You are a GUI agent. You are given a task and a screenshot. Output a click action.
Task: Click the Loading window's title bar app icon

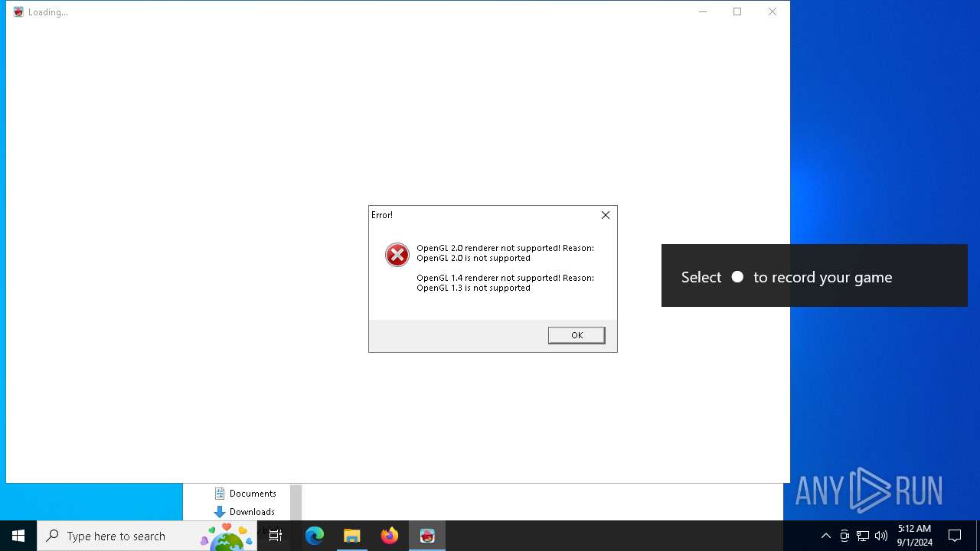click(18, 11)
